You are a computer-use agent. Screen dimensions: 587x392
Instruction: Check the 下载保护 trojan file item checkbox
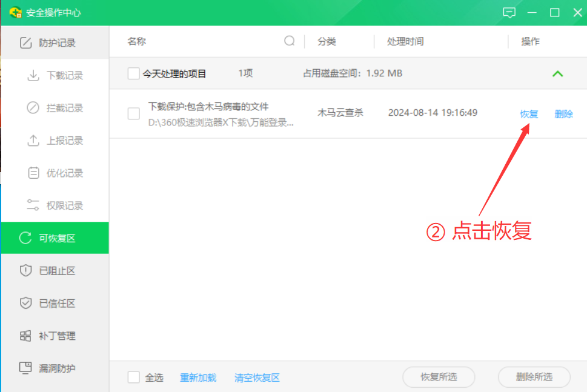point(133,113)
